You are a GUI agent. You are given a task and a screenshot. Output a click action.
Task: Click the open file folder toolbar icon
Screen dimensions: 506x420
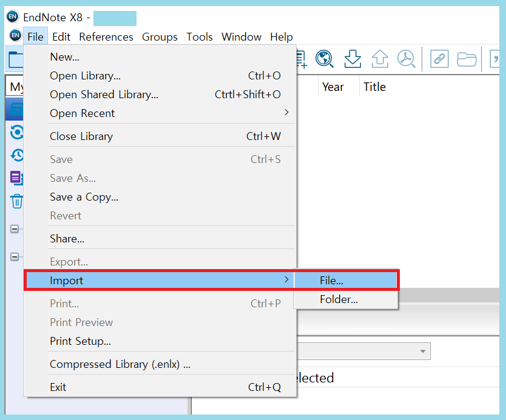[467, 59]
